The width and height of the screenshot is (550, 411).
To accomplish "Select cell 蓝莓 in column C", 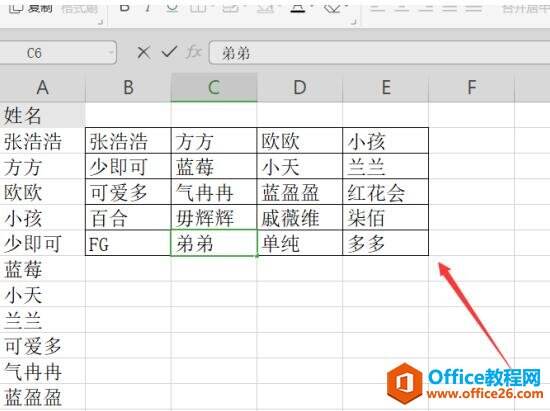I will 214,166.
